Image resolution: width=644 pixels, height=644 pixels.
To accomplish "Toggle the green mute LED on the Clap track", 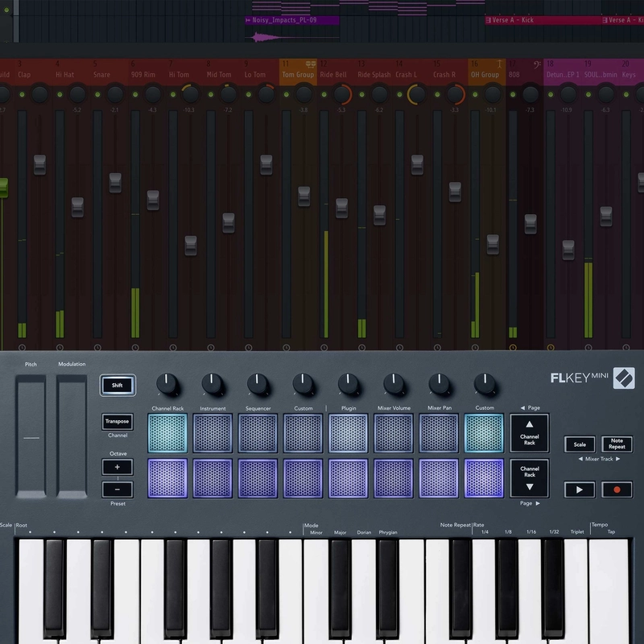I will [20, 93].
